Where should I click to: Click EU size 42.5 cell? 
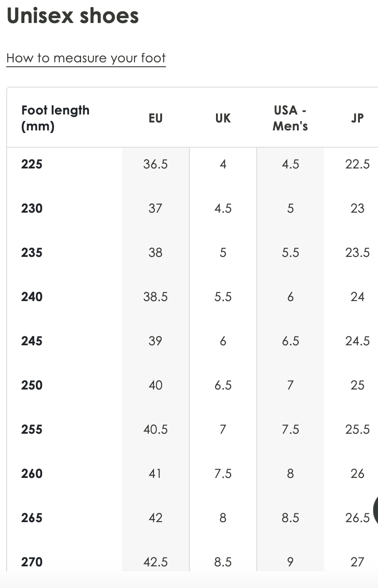156,562
